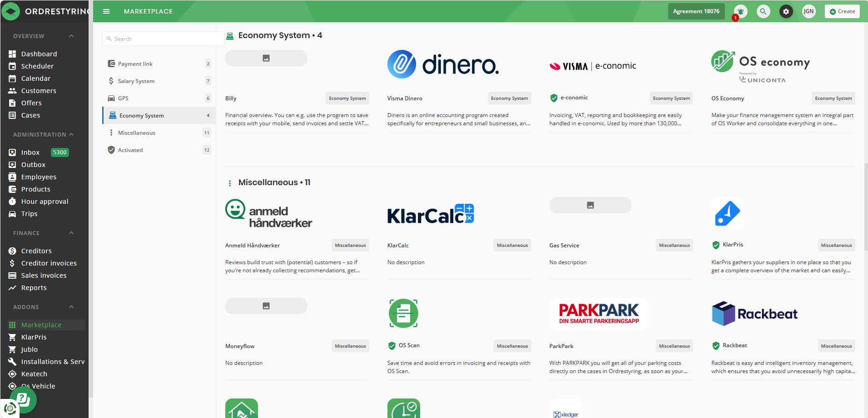Click the Creditor invoices dollar icon
Image resolution: width=868 pixels, height=418 pixels.
click(x=12, y=263)
